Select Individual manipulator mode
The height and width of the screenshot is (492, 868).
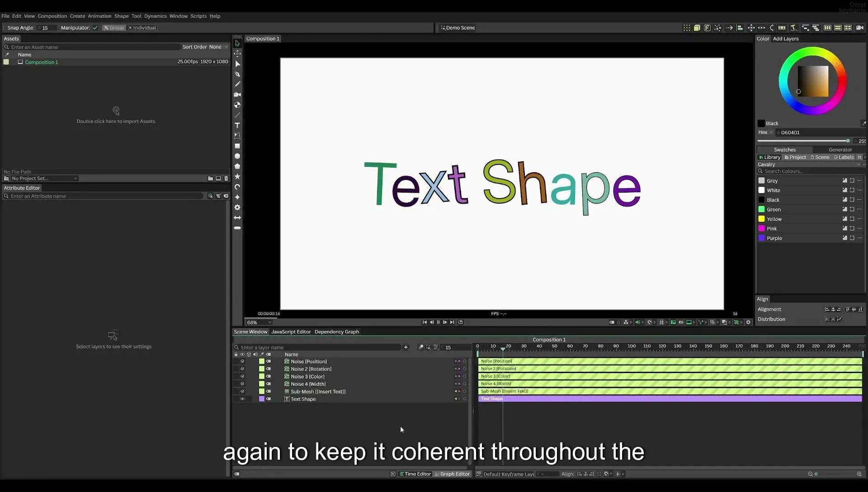(x=142, y=28)
